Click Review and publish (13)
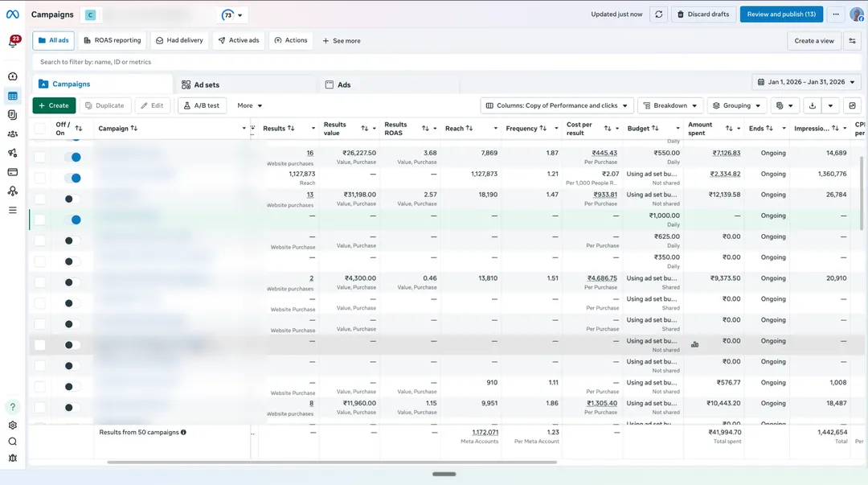The image size is (868, 485). click(x=781, y=14)
